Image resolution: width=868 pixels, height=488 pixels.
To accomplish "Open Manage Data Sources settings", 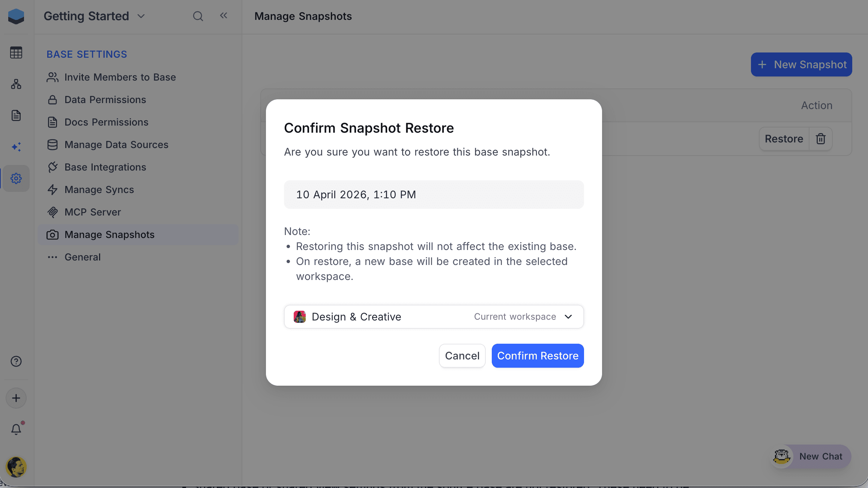I will (116, 145).
